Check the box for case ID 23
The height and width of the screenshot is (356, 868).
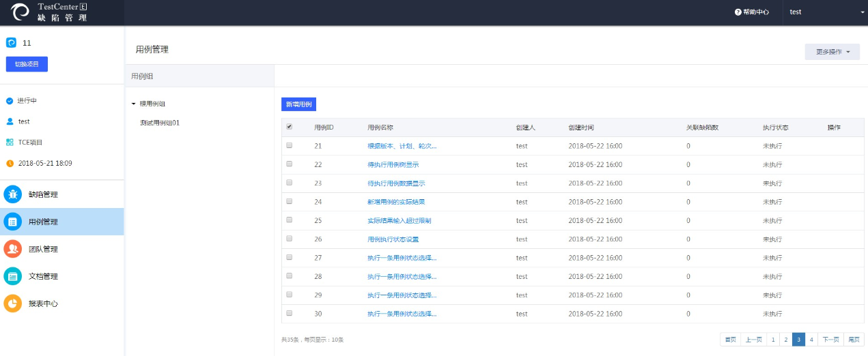click(x=289, y=183)
